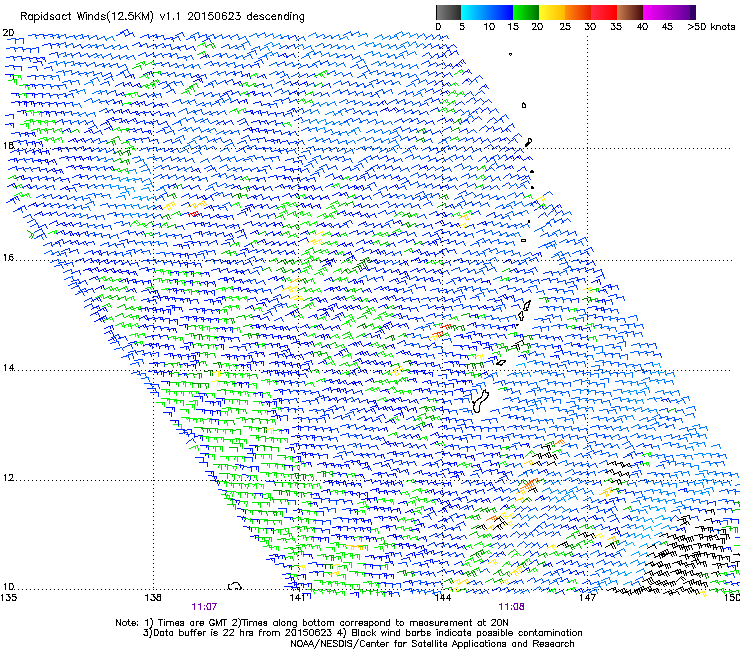This screenshot has width=740, height=650.
Task: Click the '144' longitude axis label
Action: [442, 598]
